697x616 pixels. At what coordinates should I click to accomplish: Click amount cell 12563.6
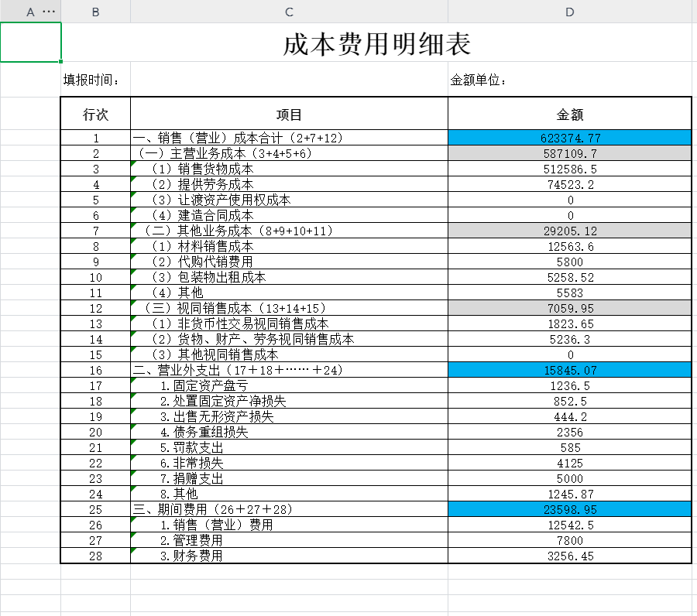[x=570, y=246]
